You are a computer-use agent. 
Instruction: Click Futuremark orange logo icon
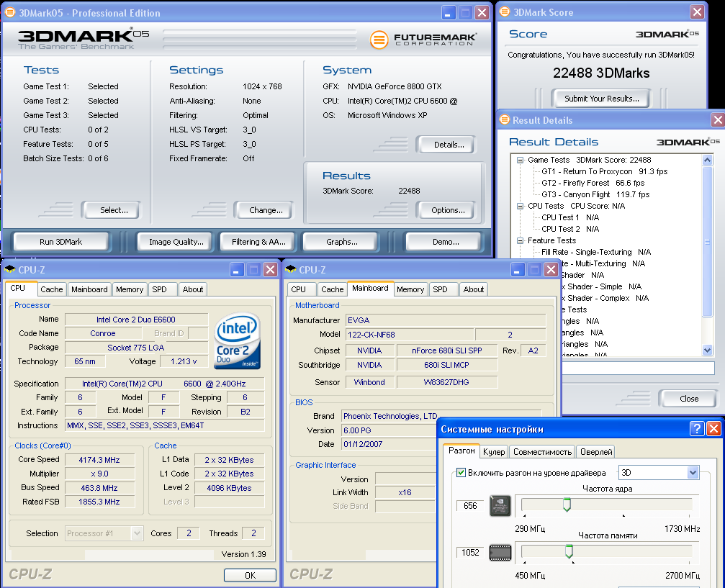pos(379,40)
